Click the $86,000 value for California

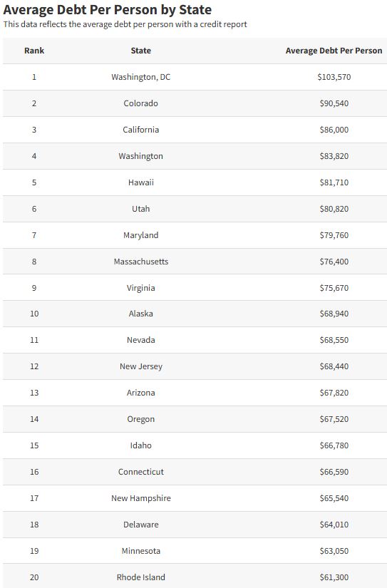(x=334, y=130)
